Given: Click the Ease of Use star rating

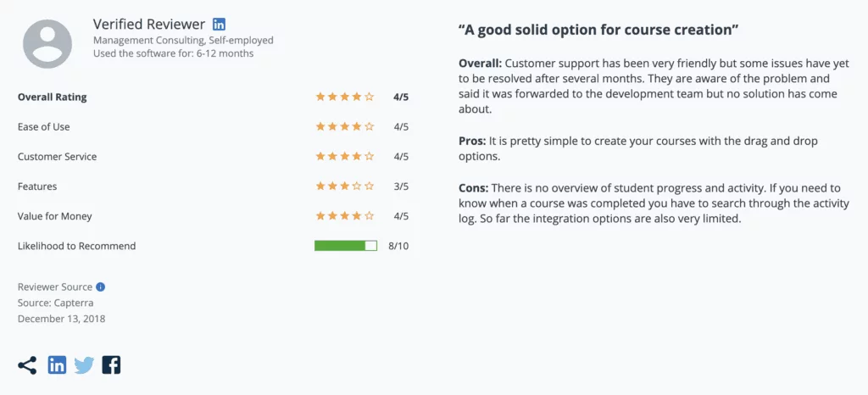Looking at the screenshot, I should pos(345,126).
